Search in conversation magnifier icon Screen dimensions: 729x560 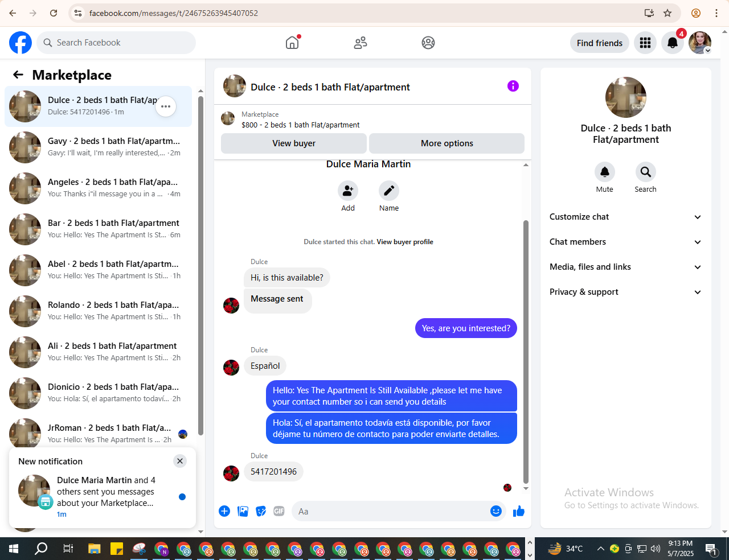coord(646,172)
